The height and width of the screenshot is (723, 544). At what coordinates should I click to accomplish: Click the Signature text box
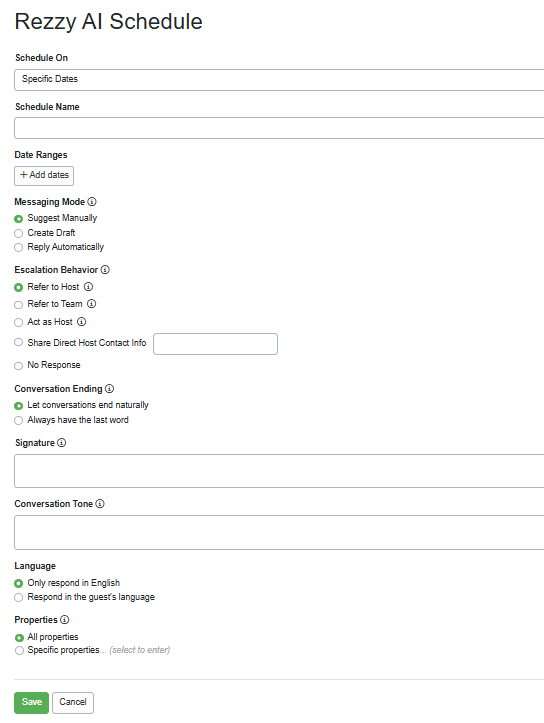tap(279, 471)
